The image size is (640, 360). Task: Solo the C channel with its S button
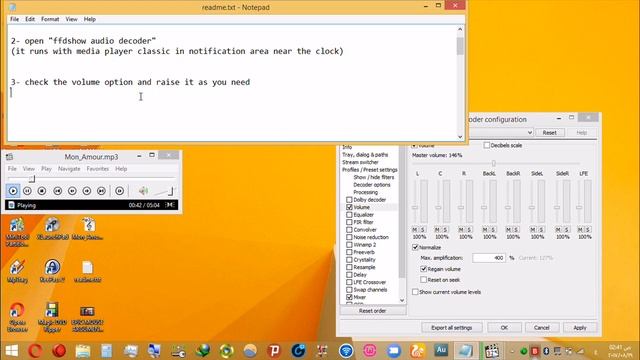pyautogui.click(x=445, y=230)
